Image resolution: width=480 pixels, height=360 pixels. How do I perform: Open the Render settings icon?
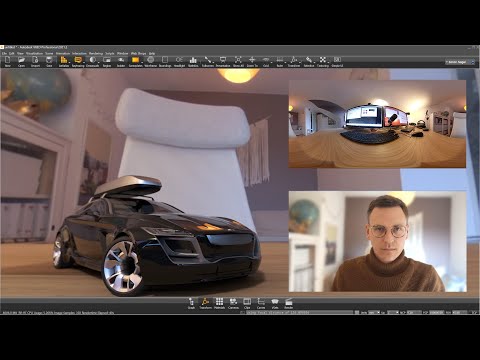point(289,304)
